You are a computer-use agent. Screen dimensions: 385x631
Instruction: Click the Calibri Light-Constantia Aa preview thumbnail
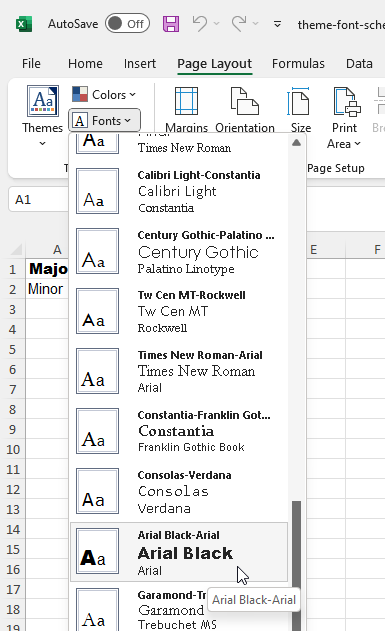click(97, 191)
